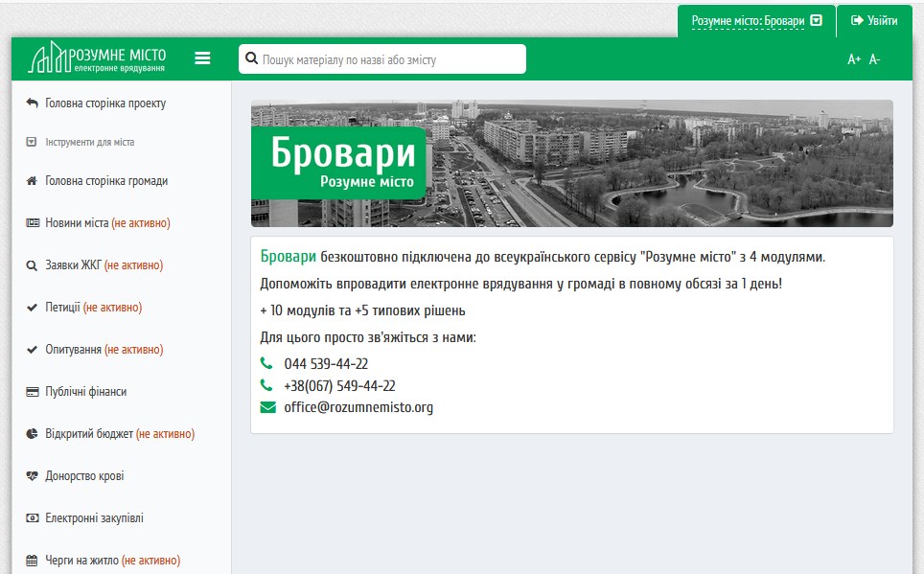
Task: Click the dropdown arrow beside Розумне місто: Бровари
Action: click(x=816, y=21)
